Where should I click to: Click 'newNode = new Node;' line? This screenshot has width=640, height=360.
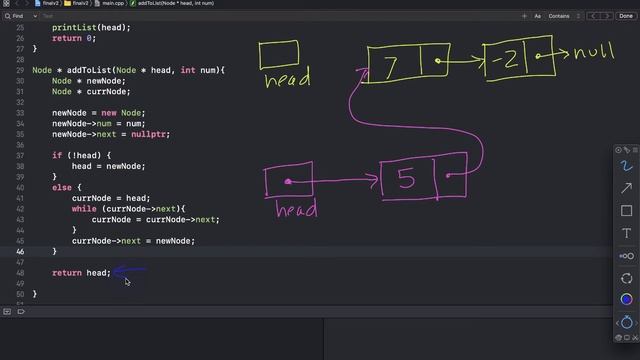[98, 113]
